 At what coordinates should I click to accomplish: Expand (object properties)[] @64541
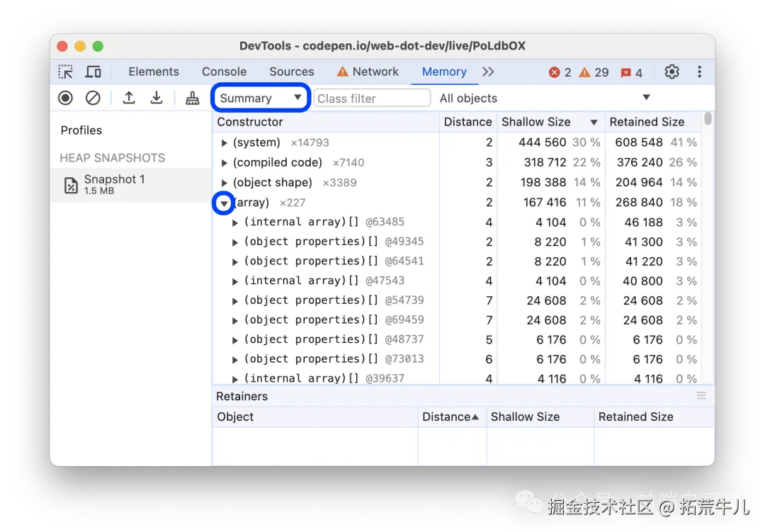234,261
